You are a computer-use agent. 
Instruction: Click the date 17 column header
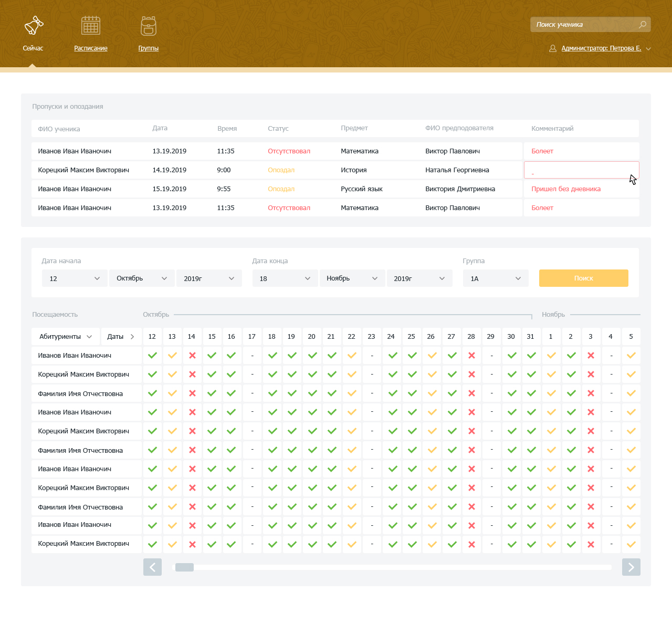coord(252,337)
